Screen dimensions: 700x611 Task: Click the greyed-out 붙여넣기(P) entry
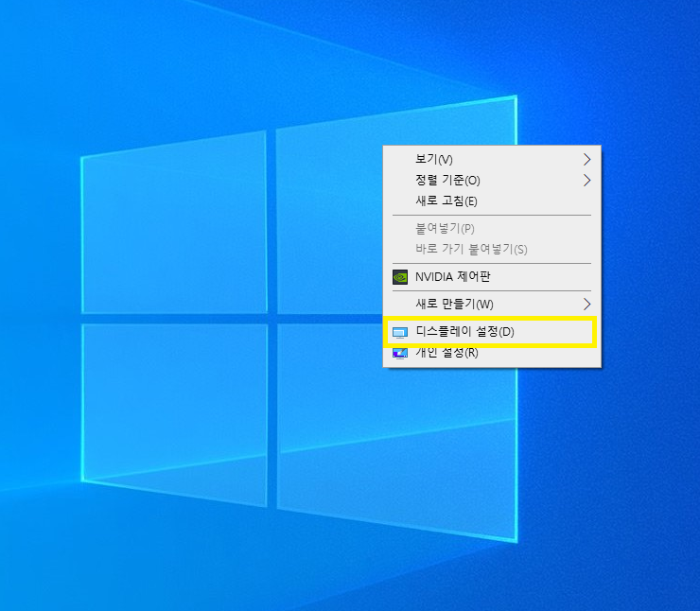[x=492, y=229]
